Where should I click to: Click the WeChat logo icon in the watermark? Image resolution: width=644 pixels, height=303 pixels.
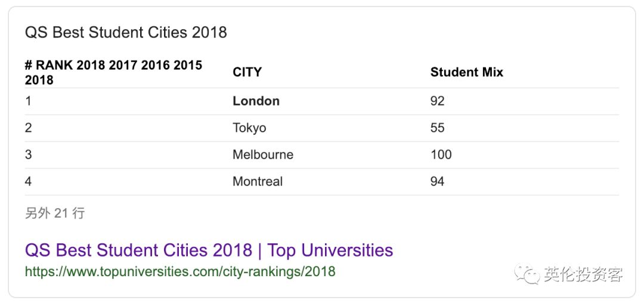pyautogui.click(x=527, y=274)
